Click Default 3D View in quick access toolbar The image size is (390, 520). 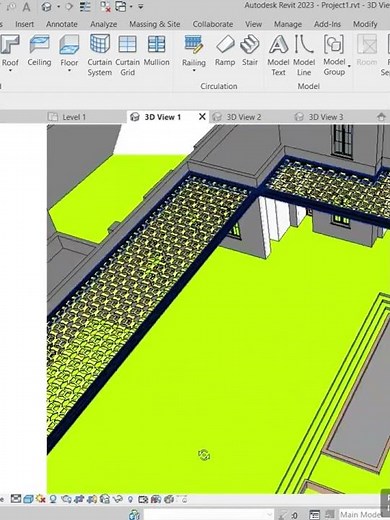(47, 7)
